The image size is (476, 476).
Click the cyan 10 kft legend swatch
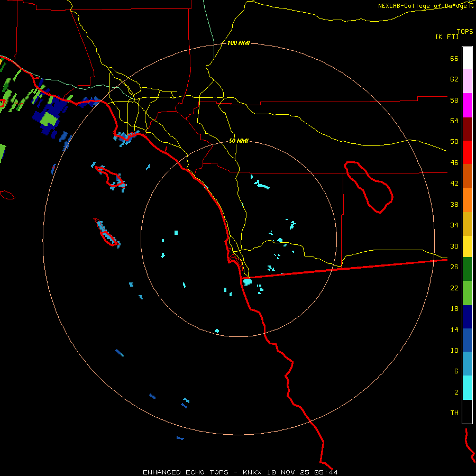click(467, 388)
